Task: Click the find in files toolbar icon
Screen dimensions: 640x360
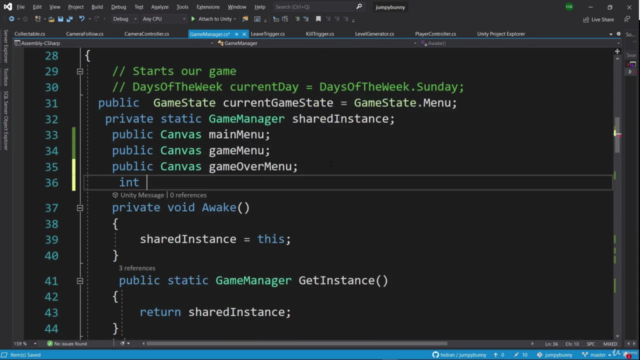Action: (x=245, y=19)
